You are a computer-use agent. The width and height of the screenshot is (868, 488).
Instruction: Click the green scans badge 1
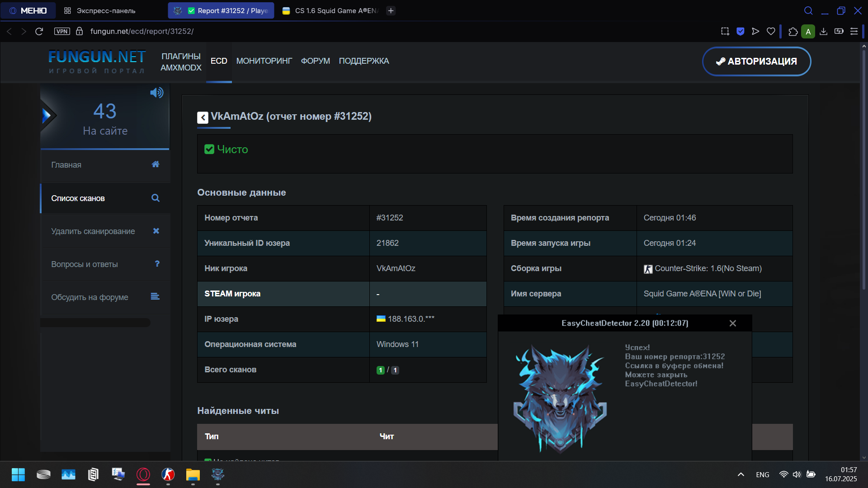(381, 370)
